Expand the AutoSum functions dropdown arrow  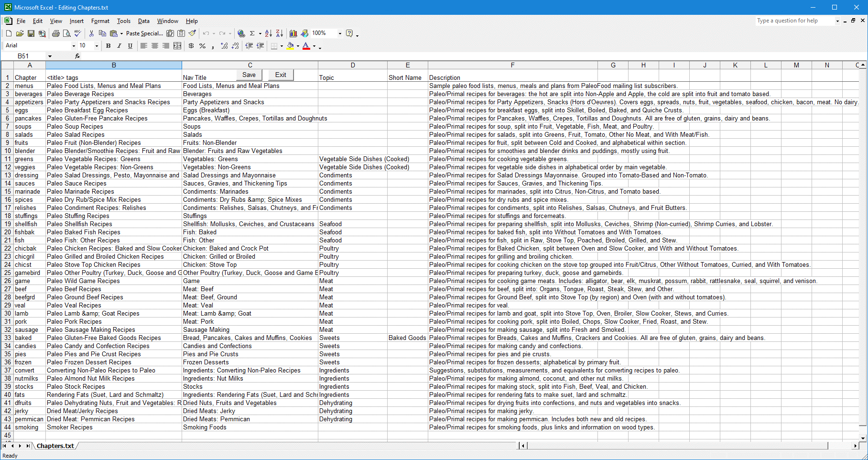[260, 33]
